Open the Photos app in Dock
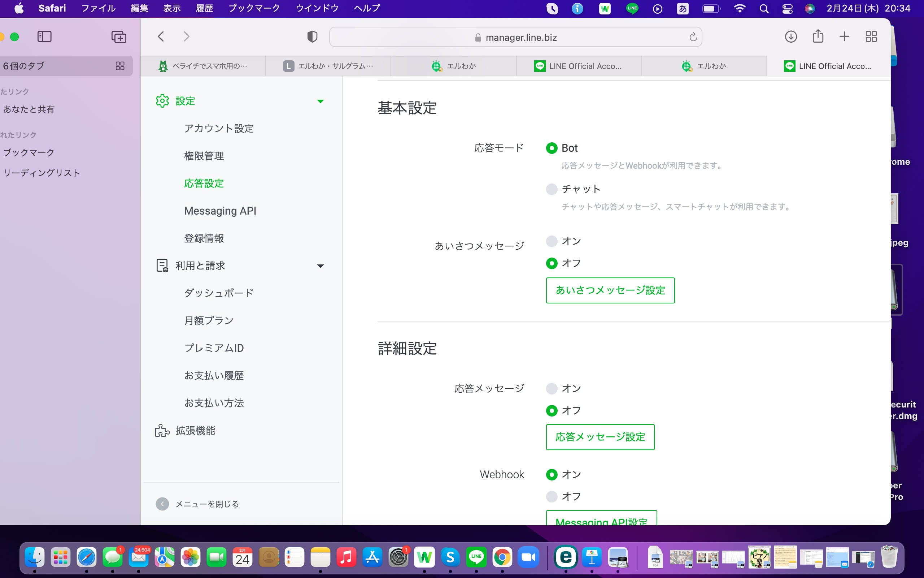 point(191,557)
